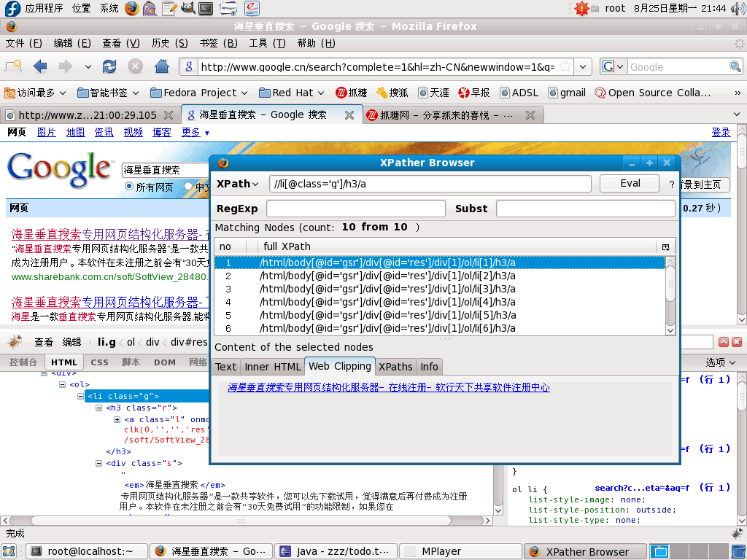Select XPath result row number 4
The image size is (747, 560).
[439, 302]
